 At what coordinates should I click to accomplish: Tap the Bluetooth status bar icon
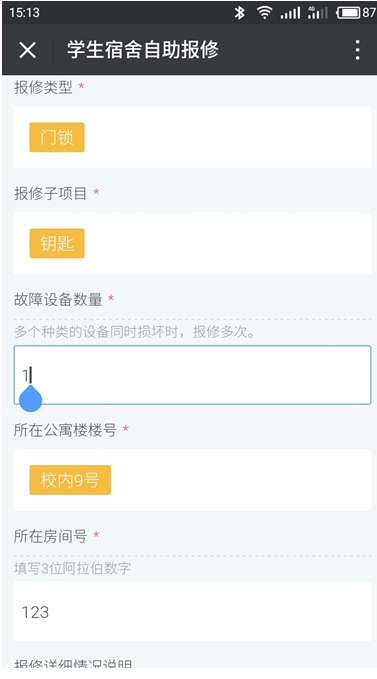click(239, 13)
